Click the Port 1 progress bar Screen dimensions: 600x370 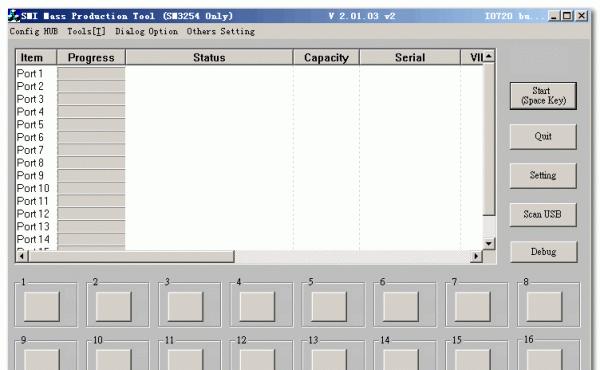click(x=91, y=73)
